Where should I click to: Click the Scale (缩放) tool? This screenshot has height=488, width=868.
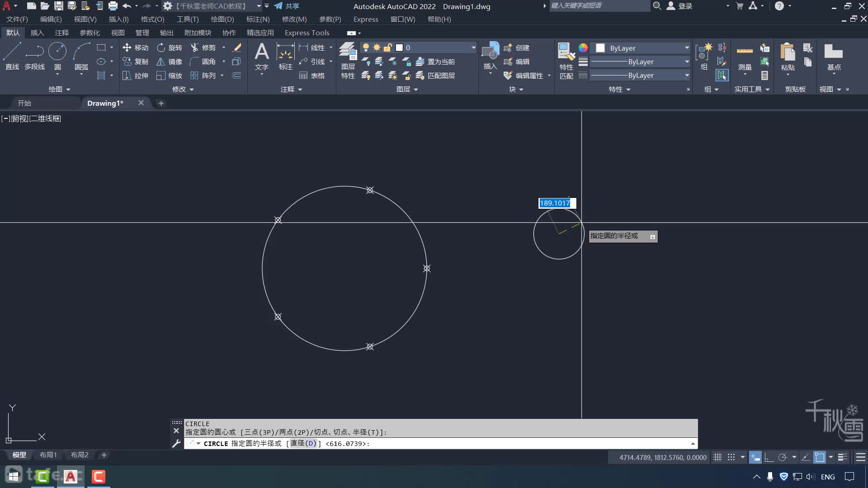pos(170,75)
